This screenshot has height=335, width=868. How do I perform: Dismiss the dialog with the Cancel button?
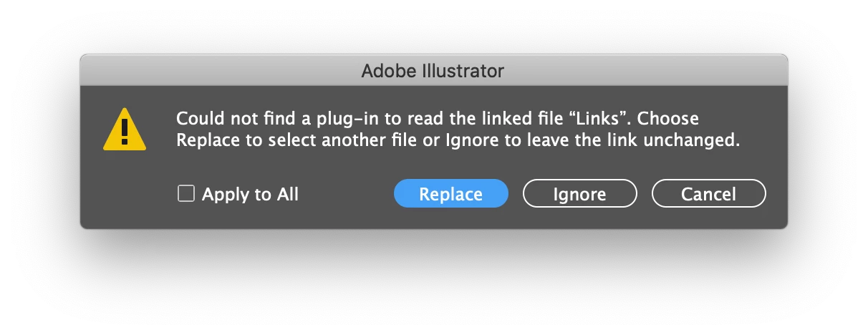tap(708, 194)
